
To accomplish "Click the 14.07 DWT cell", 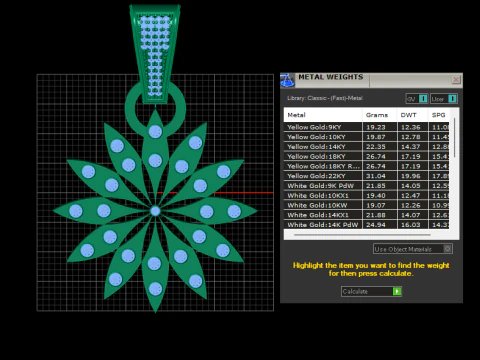I will 413,215.
